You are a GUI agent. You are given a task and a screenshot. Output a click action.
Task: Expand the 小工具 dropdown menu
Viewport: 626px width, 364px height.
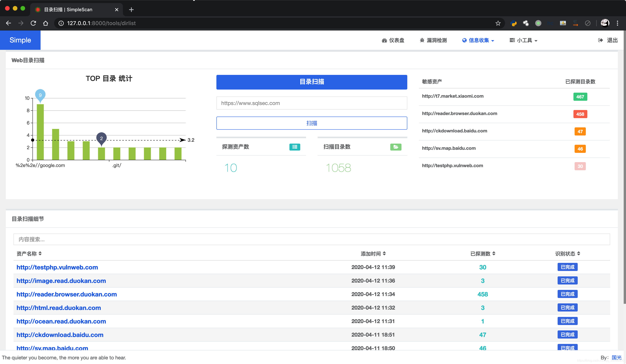523,40
